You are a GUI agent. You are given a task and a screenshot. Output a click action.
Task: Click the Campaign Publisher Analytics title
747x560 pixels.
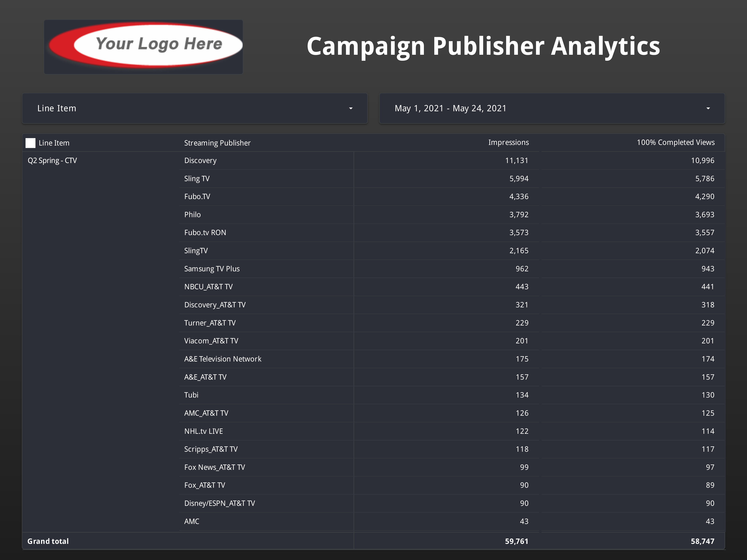483,46
